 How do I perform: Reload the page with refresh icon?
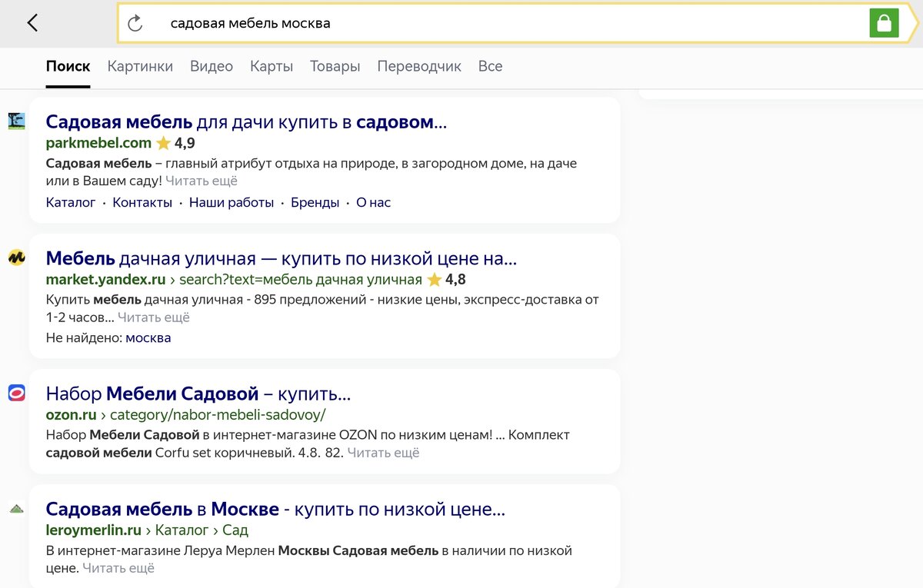pos(135,23)
